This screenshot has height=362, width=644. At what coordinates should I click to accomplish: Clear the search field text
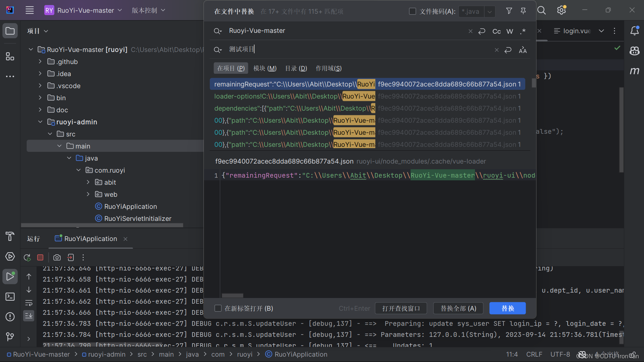click(471, 31)
